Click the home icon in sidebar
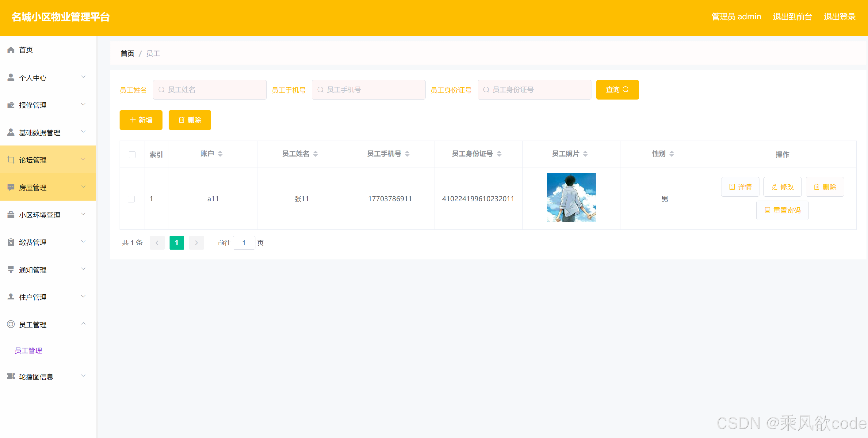Screen dimensions: 868x438 tap(11, 50)
